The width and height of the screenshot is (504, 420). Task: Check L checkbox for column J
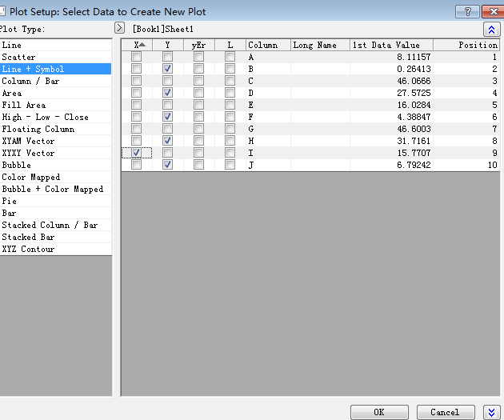coord(230,165)
